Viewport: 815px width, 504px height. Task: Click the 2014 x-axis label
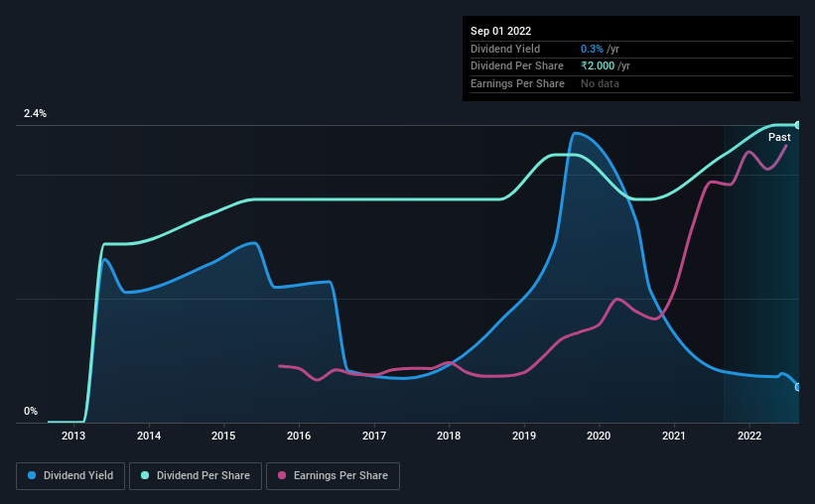tap(149, 436)
